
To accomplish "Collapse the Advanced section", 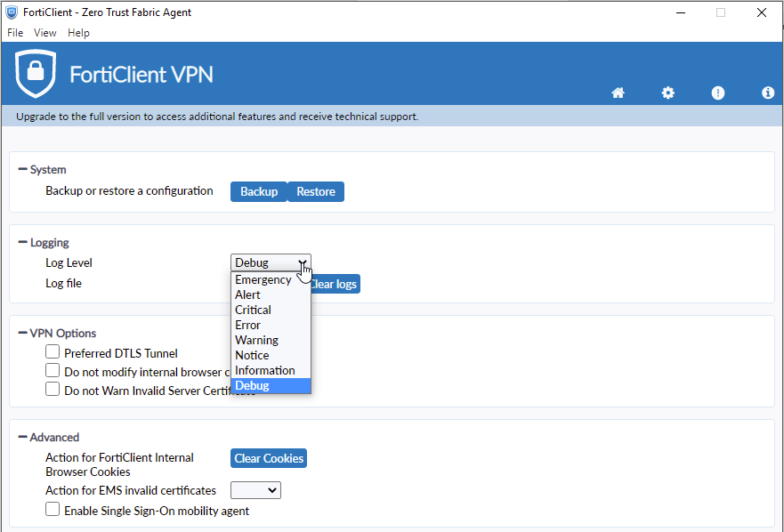I will pos(22,437).
